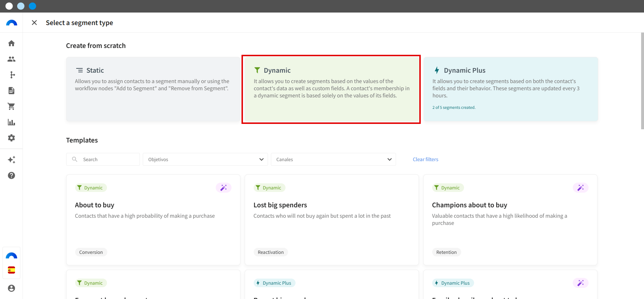Open the Canales dropdown filter
Screen dimensions: 644x299
pos(333,159)
